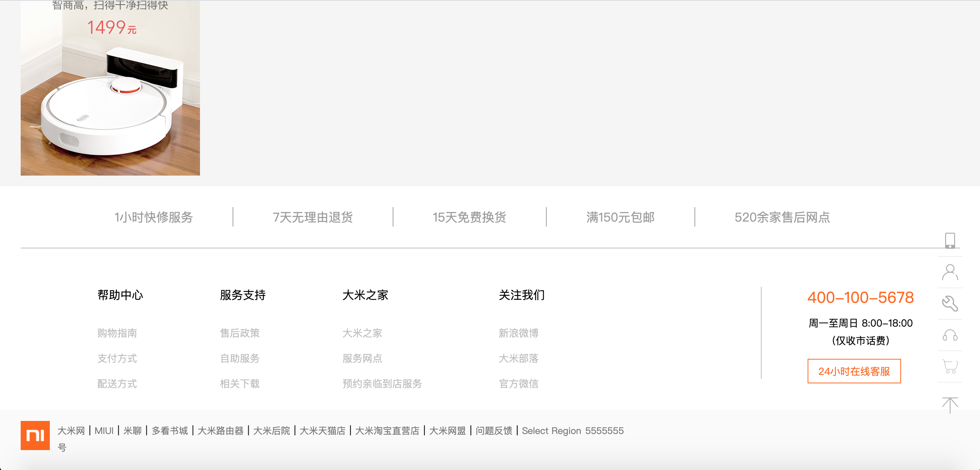Open 预约亲临到店服务 link

tap(382, 384)
